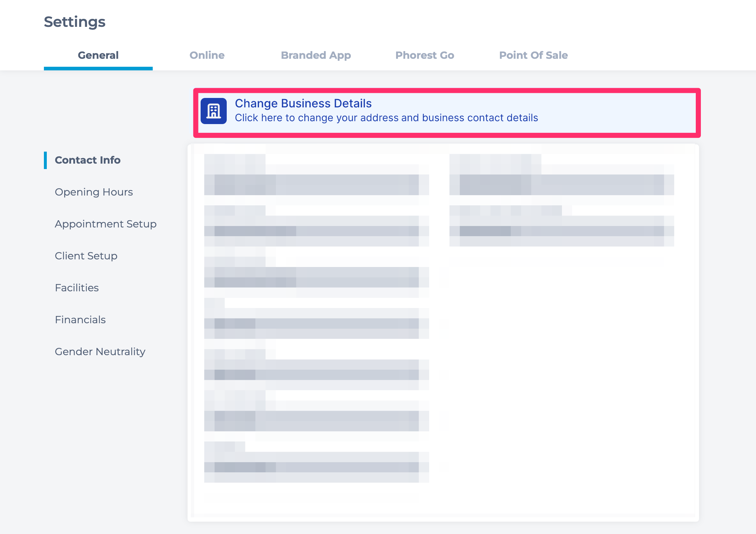The width and height of the screenshot is (756, 534).
Task: Go to the Facilities settings
Action: tap(77, 288)
